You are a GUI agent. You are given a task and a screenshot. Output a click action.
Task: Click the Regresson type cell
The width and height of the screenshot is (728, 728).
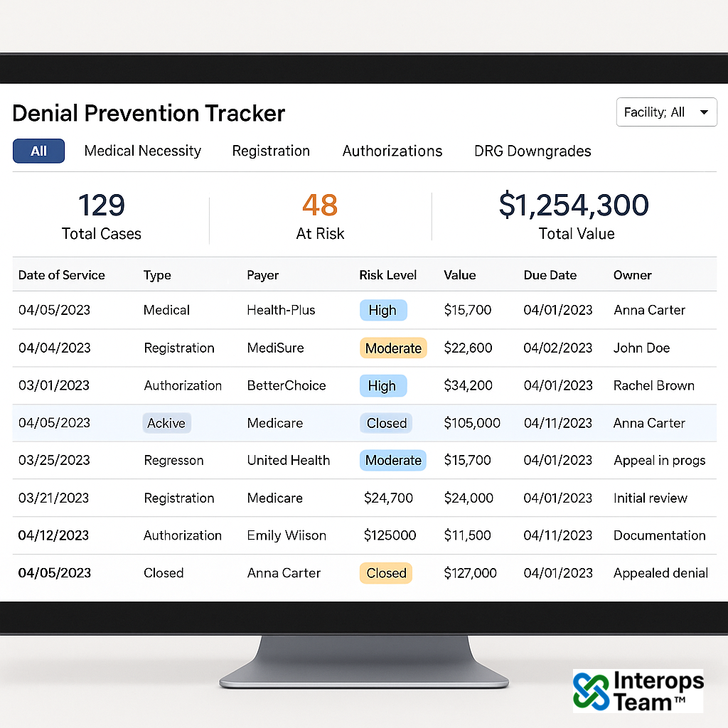click(x=173, y=460)
